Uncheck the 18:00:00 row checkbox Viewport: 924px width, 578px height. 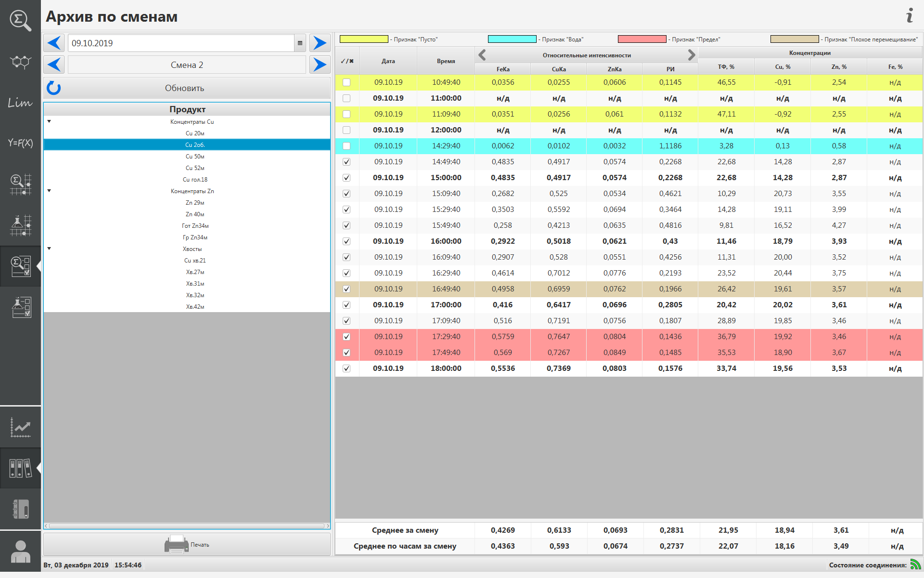point(346,368)
